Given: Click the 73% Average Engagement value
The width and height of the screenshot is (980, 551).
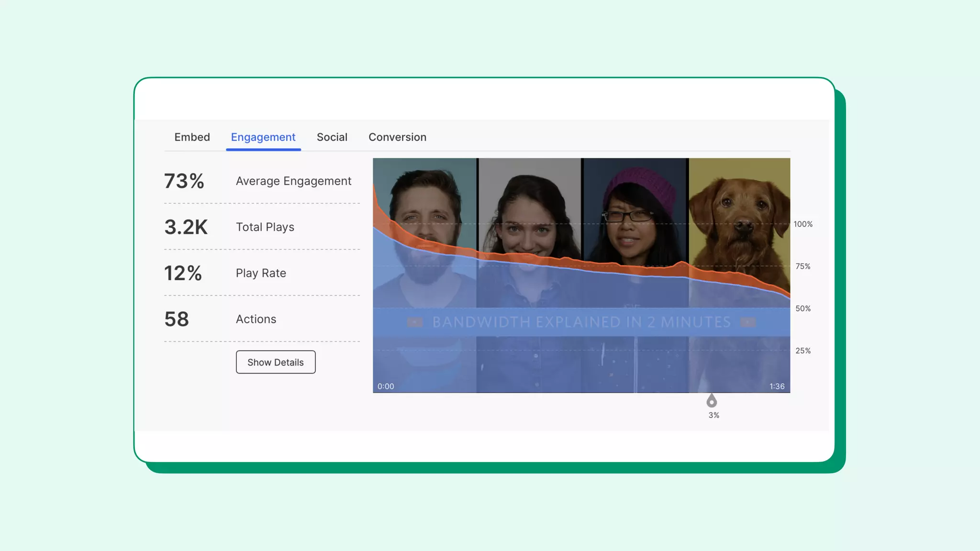Looking at the screenshot, I should pyautogui.click(x=184, y=181).
